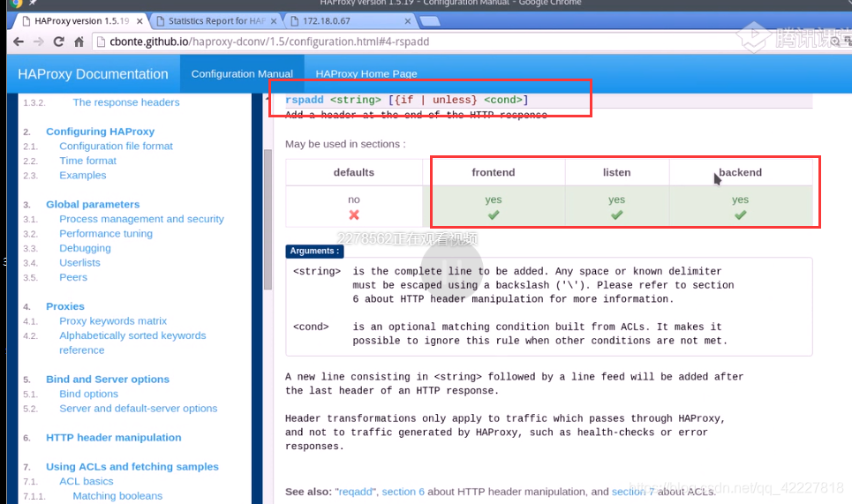This screenshot has width=852, height=504.
Task: Go to Bind and Server options section
Action: [x=108, y=379]
